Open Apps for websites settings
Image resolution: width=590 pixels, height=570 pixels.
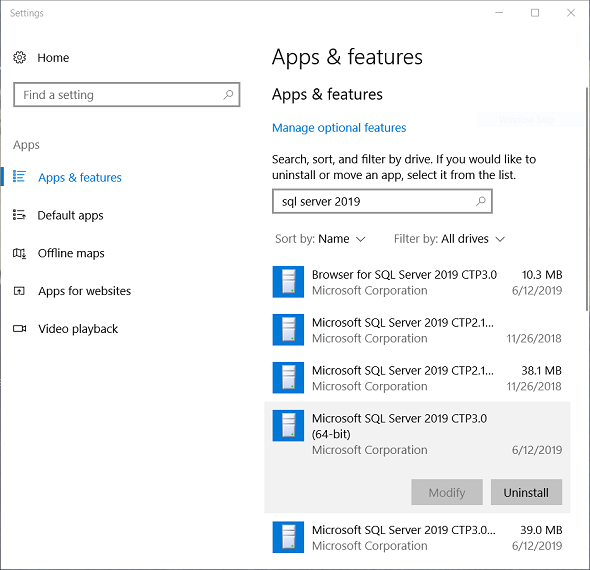tap(85, 291)
